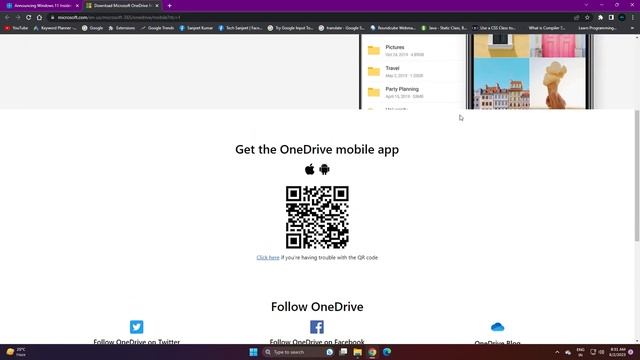
Task: Reload the page with browser refresh button
Action: [29, 18]
